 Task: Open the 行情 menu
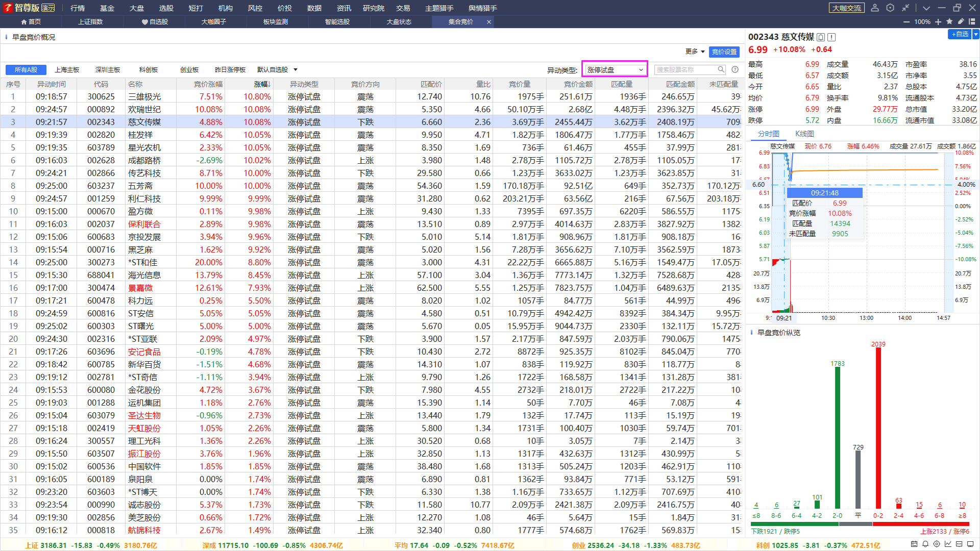(x=78, y=8)
